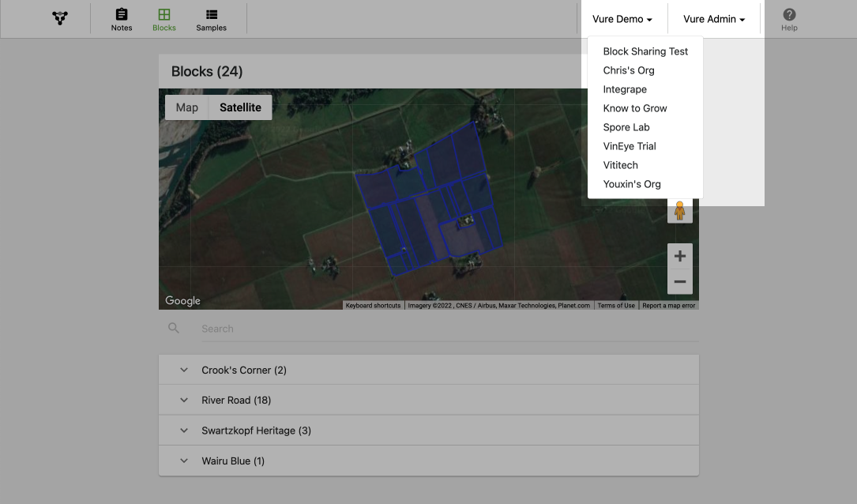Select Vititech from the menu
Image resolution: width=857 pixels, height=504 pixels.
pos(645,165)
